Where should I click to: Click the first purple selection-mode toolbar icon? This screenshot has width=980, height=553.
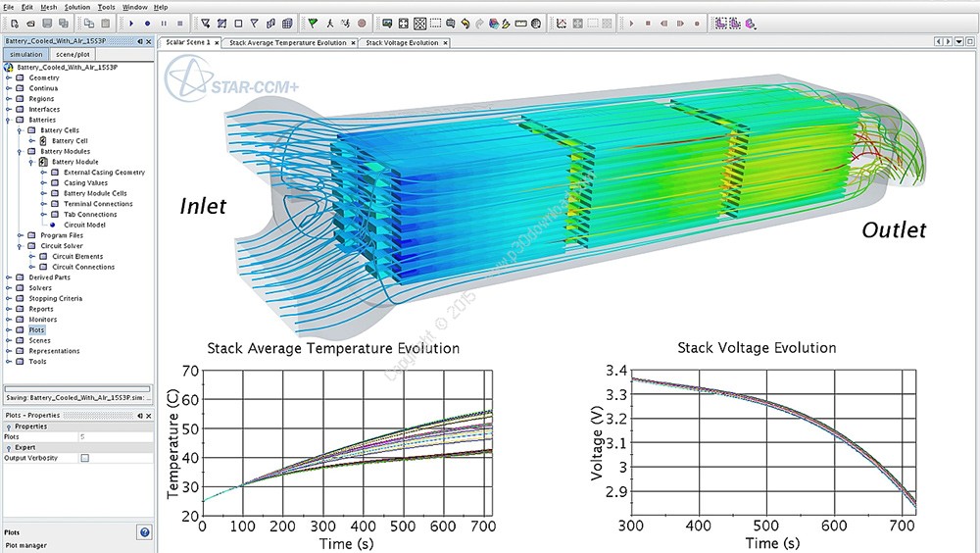coord(721,24)
